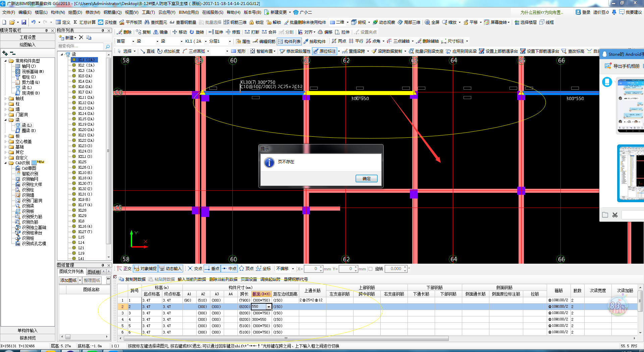Viewport: 644px width, 352px height.
Task: Click the Undo arrow icon
Action: click(34, 22)
